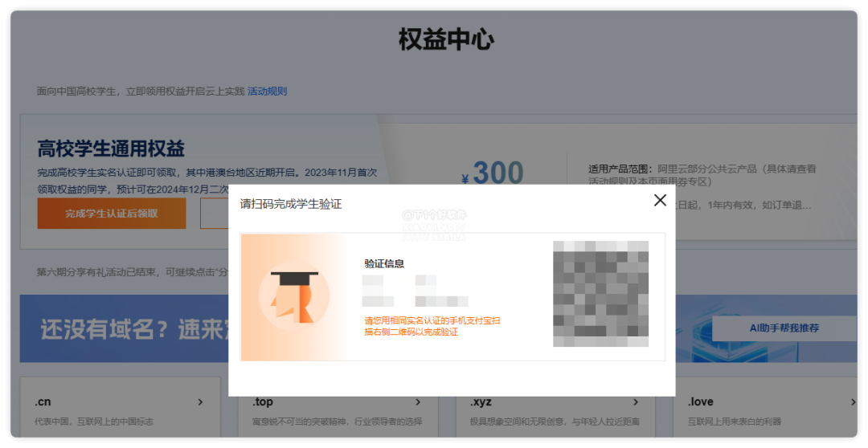The image size is (868, 448).
Task: Click the blurred QR code image
Action: click(600, 294)
